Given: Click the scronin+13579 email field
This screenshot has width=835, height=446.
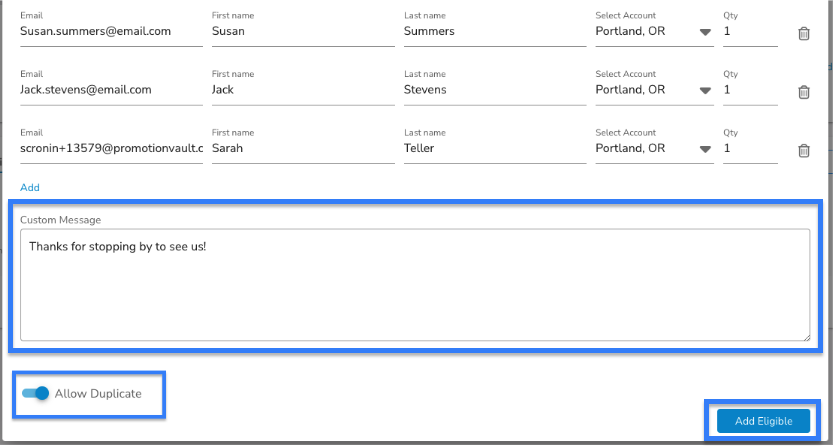Looking at the screenshot, I should (x=111, y=148).
